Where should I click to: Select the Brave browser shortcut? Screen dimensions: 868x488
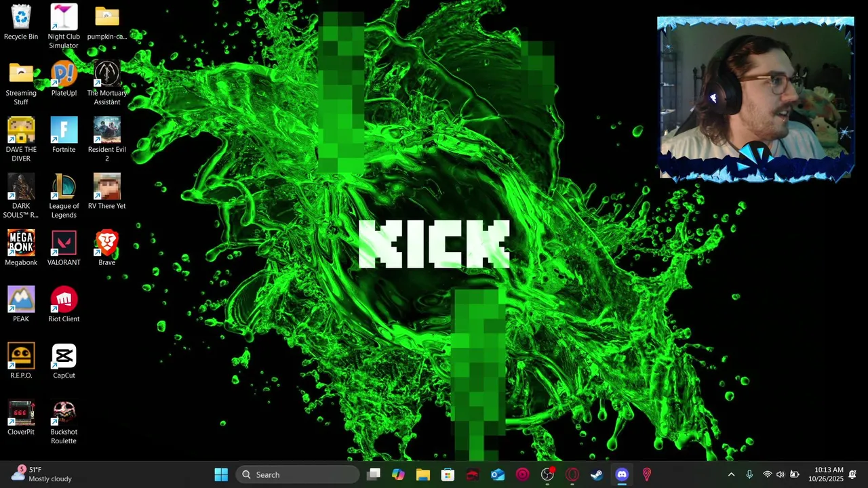(x=107, y=248)
